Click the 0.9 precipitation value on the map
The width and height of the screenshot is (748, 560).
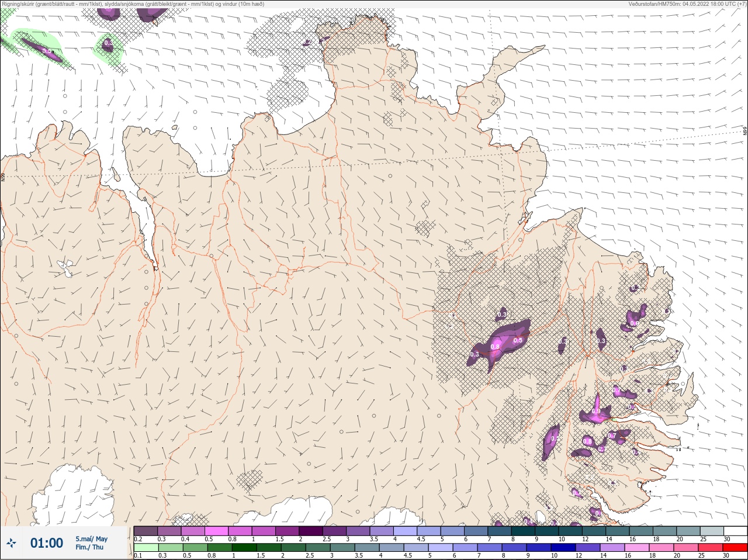pos(595,412)
